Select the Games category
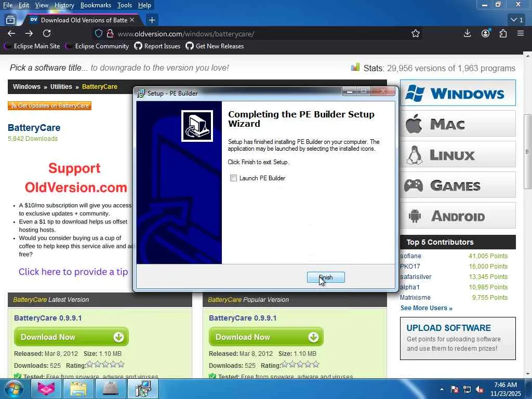This screenshot has width=532, height=399. [458, 185]
